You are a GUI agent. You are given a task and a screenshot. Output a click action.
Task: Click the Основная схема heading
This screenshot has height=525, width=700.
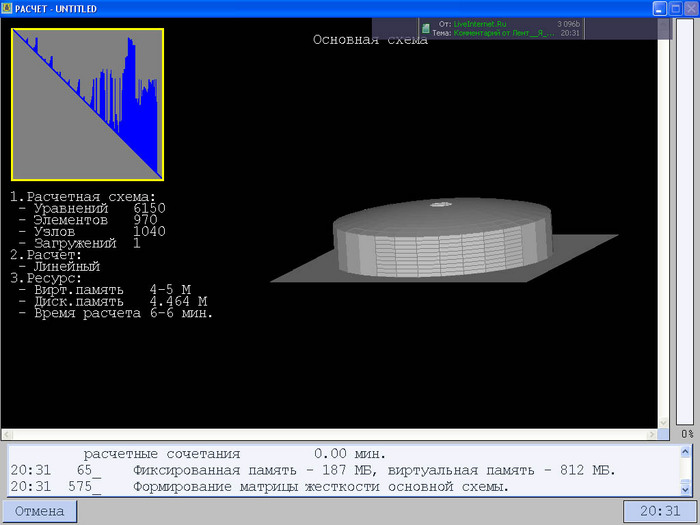tap(370, 40)
